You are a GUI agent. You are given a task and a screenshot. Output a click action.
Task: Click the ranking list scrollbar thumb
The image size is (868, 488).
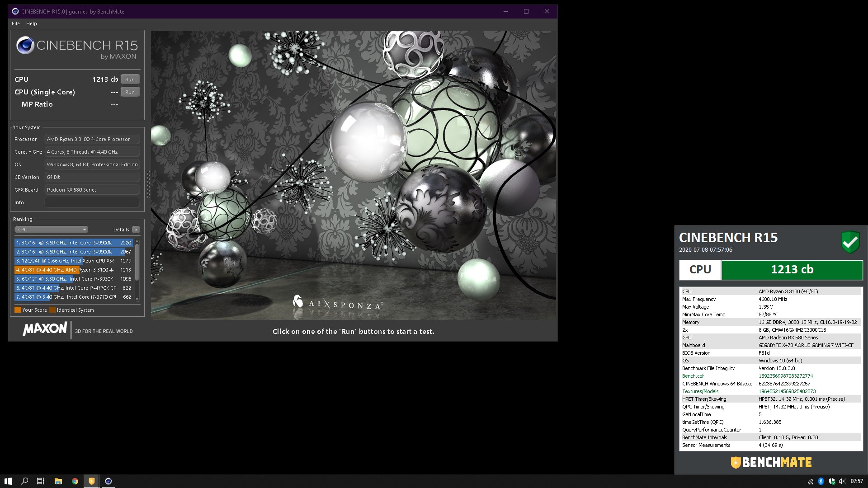pos(137,262)
